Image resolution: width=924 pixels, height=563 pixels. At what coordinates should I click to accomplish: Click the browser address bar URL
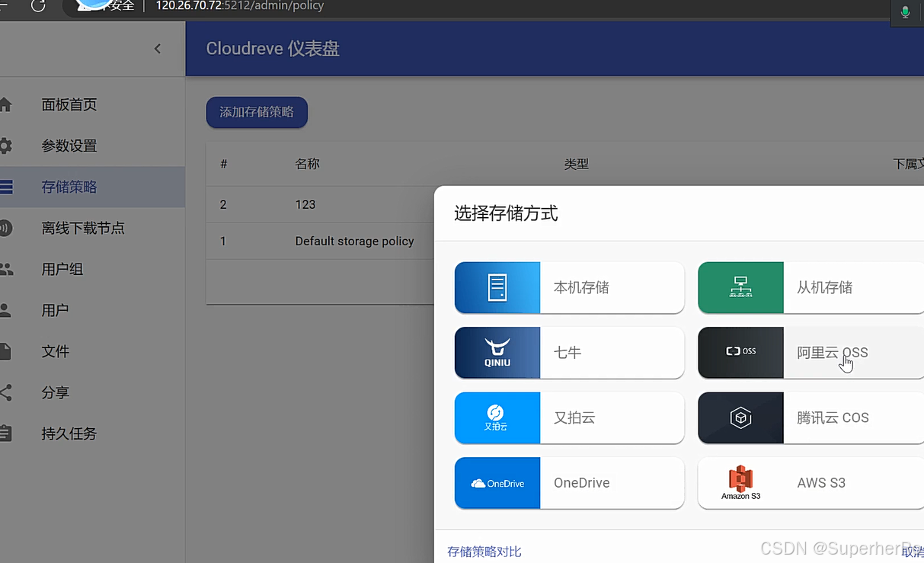tap(240, 6)
